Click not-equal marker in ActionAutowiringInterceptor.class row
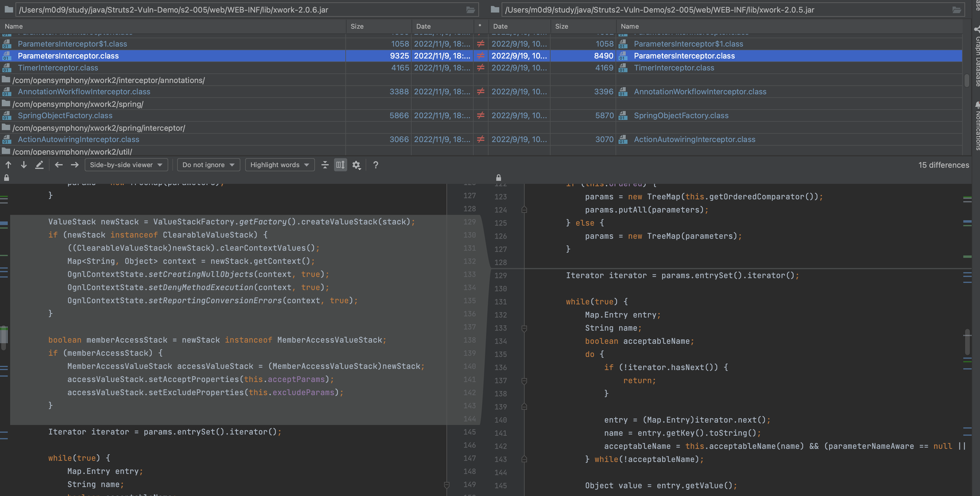Screen dimensions: 980x496 (481, 139)
